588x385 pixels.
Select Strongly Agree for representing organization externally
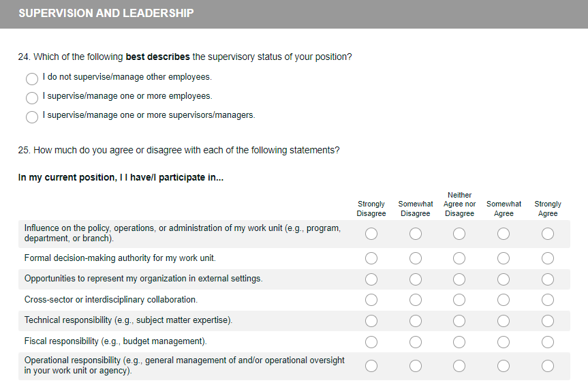(x=548, y=279)
